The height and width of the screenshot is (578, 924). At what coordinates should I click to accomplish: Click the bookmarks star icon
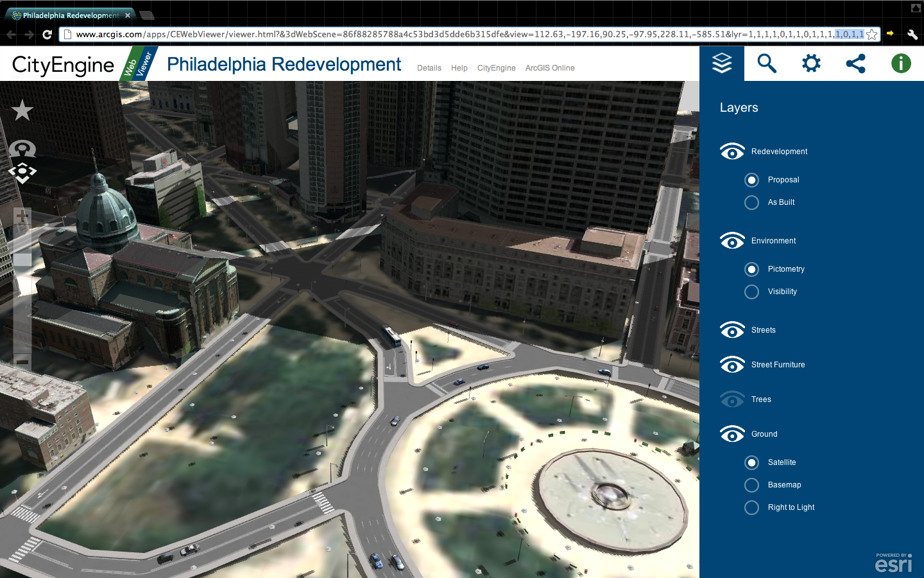coord(22,110)
